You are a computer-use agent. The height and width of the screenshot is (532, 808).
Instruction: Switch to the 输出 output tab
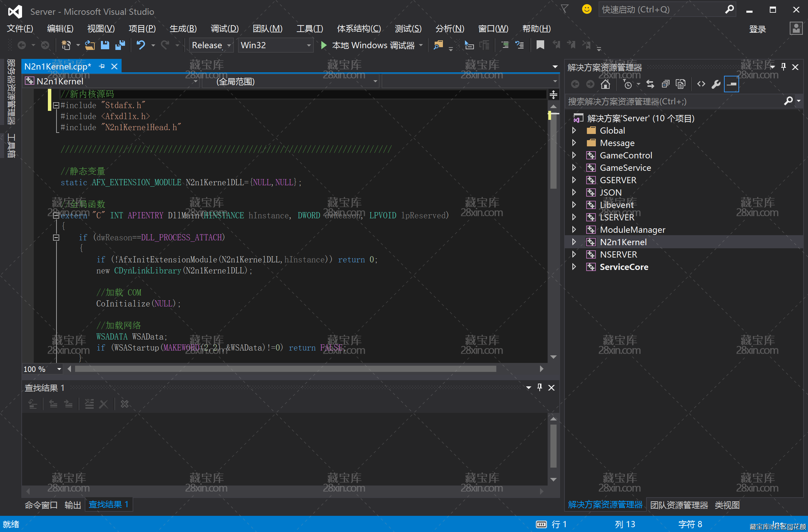73,505
